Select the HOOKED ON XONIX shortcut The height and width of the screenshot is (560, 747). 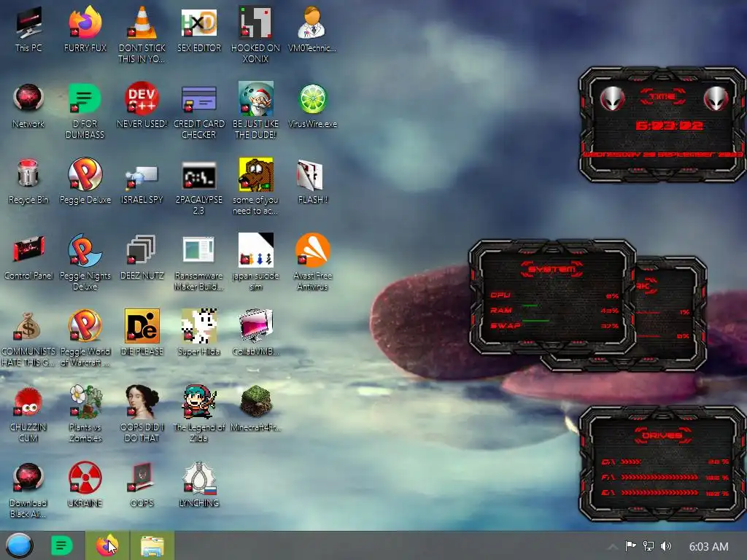pyautogui.click(x=256, y=34)
